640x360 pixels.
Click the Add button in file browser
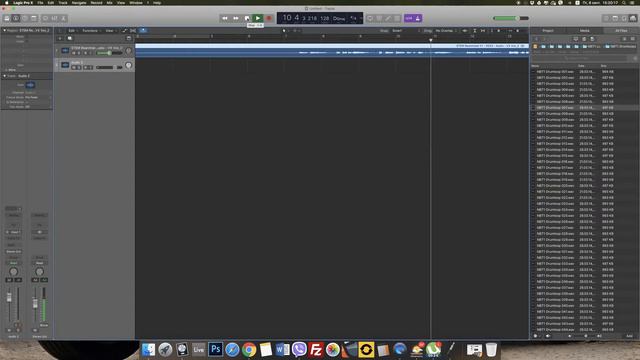[629, 336]
